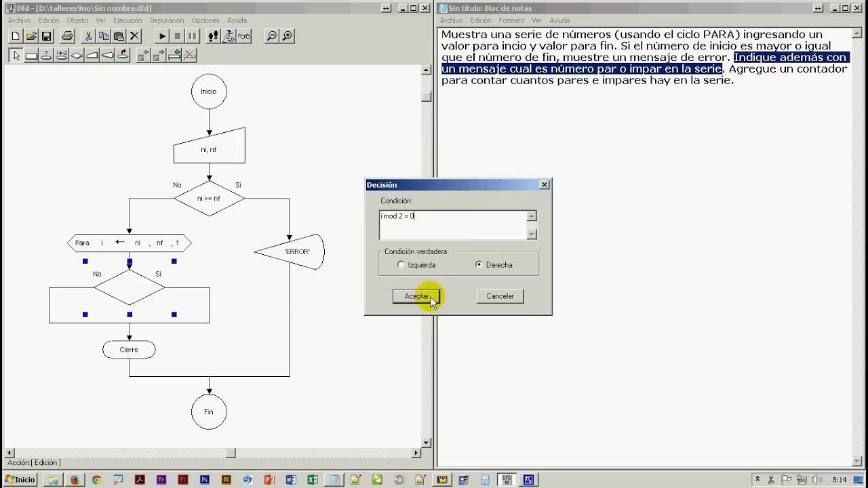Open the Bloc de notas Formato menu
The width and height of the screenshot is (868, 488).
(x=511, y=20)
